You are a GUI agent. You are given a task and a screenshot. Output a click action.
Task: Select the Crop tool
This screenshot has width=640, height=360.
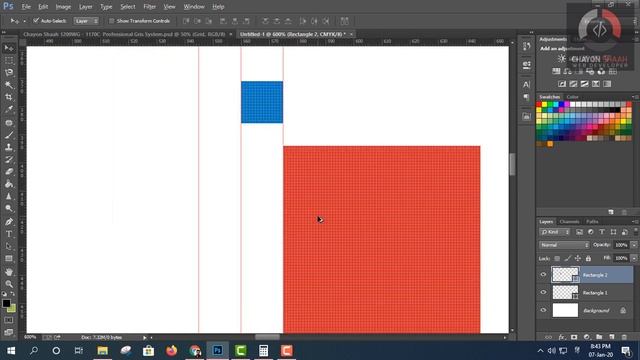tap(9, 97)
